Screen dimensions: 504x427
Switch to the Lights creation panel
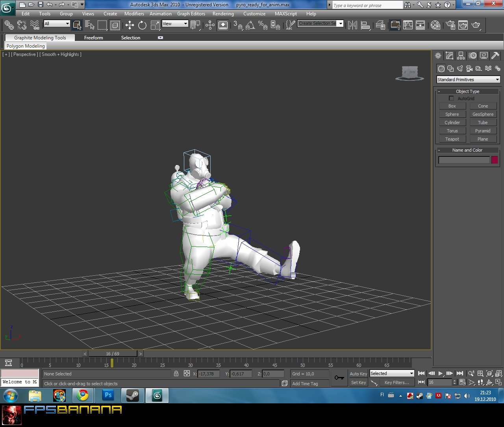click(460, 69)
